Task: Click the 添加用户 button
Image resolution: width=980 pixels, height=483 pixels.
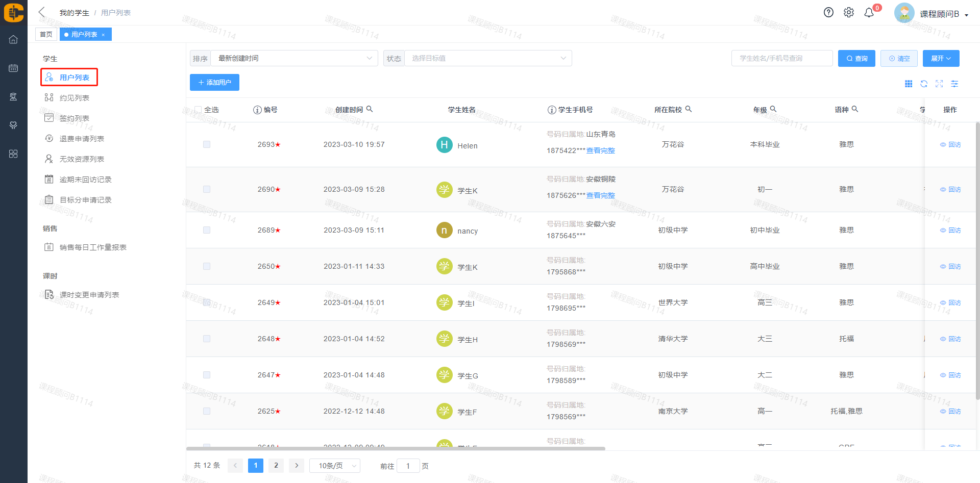Action: [x=214, y=82]
